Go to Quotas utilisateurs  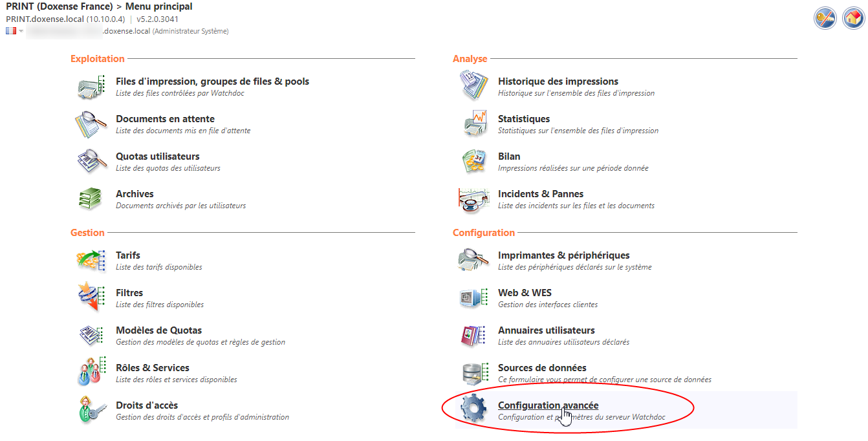click(157, 156)
